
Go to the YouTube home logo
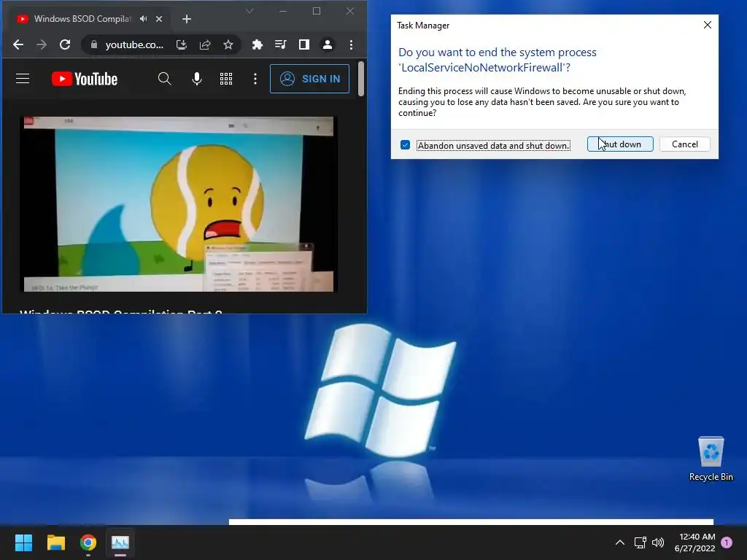point(85,79)
